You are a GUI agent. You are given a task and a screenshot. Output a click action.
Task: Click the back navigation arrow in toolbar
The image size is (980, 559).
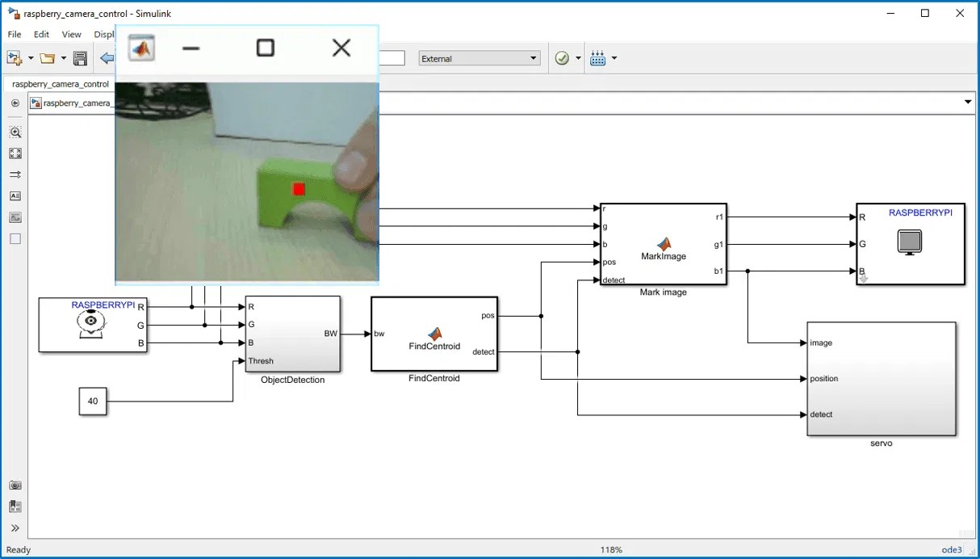click(x=106, y=57)
